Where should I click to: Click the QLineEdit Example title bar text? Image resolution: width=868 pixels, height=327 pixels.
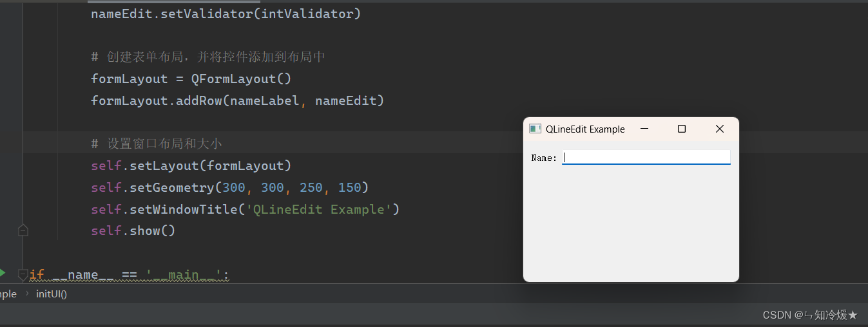[x=585, y=129]
